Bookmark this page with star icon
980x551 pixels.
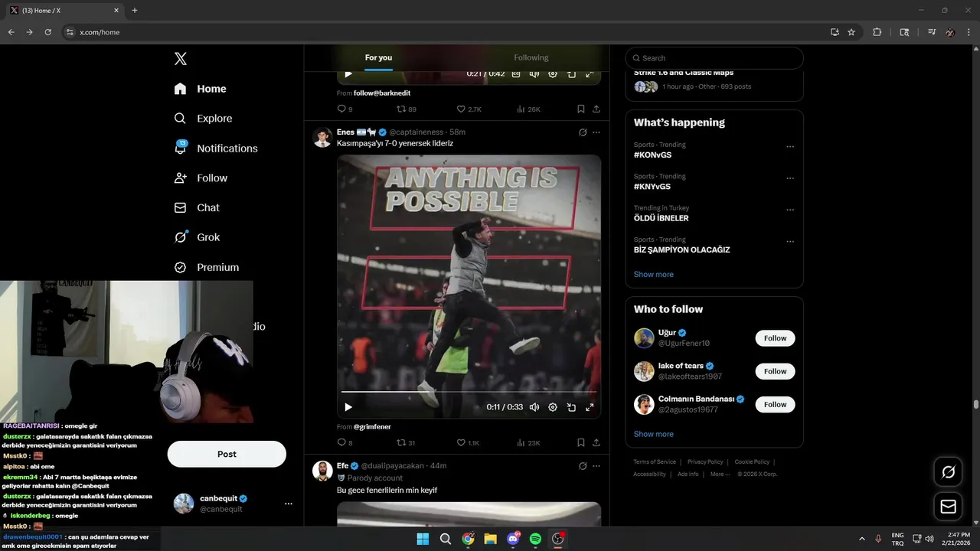[851, 32]
